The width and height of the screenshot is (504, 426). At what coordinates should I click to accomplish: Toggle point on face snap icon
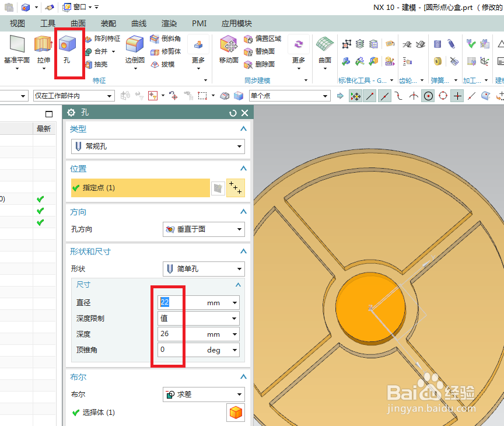[486, 96]
